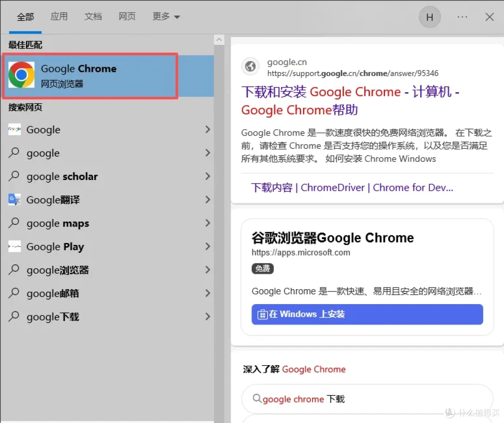This screenshot has height=423, width=504.
Task: Click the Google翻译 translate icon
Action: pyautogui.click(x=14, y=200)
